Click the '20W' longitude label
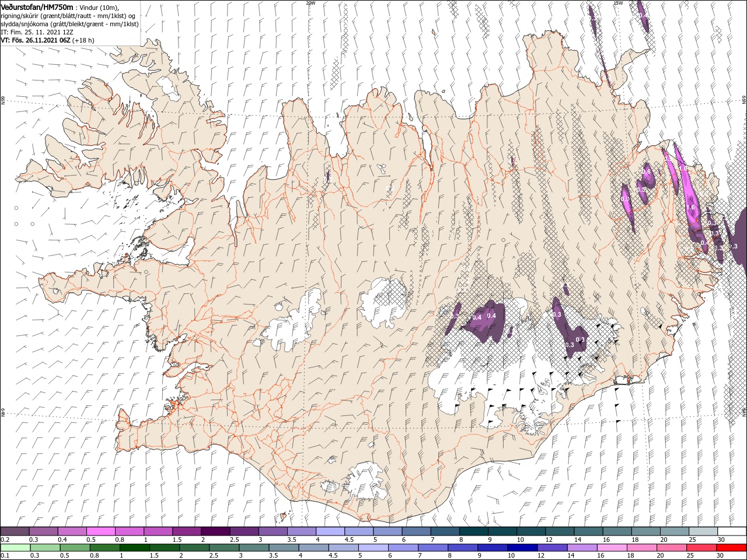Viewport: 747px width, 560px height. [x=310, y=3]
